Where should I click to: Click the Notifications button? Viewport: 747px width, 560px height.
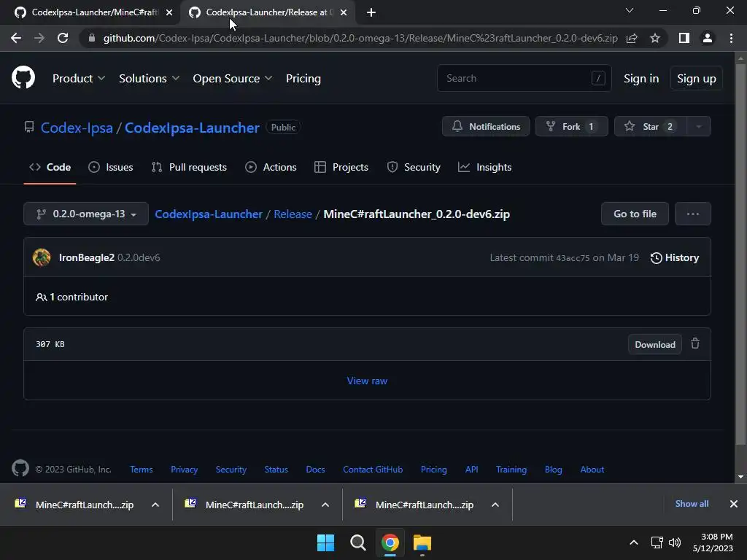click(485, 127)
